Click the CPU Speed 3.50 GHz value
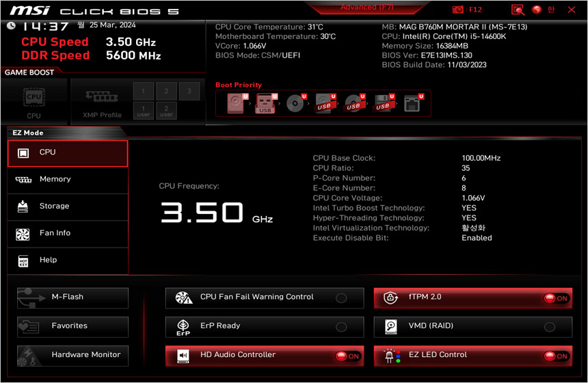 (131, 42)
